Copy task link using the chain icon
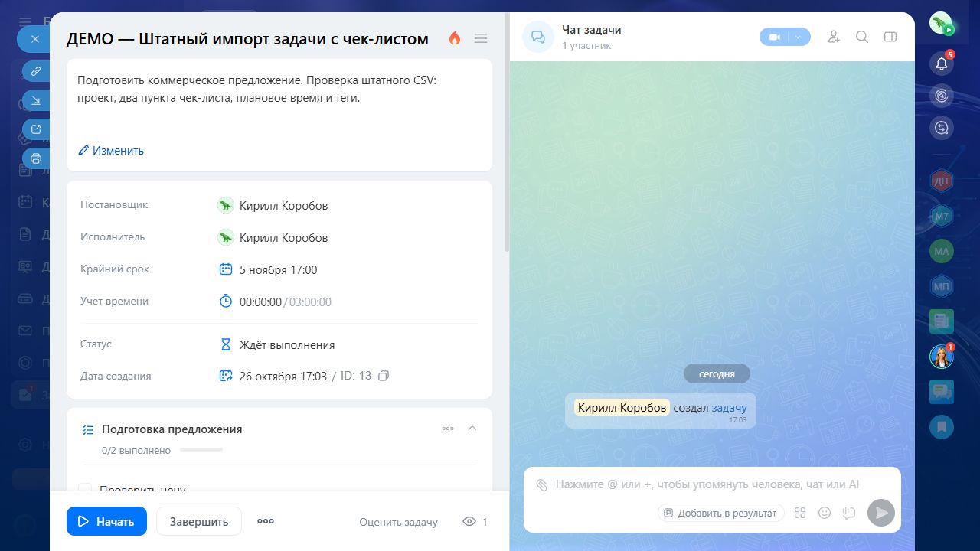The height and width of the screenshot is (551, 980). coord(35,71)
